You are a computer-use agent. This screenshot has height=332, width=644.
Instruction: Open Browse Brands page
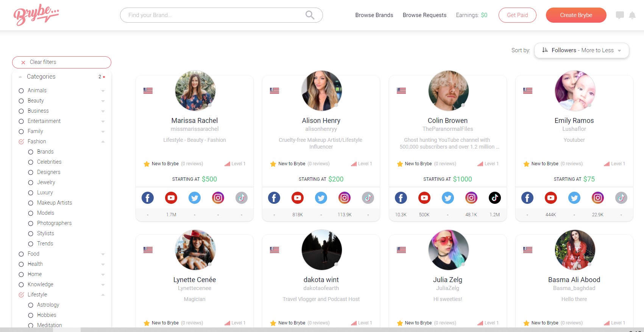(x=374, y=15)
